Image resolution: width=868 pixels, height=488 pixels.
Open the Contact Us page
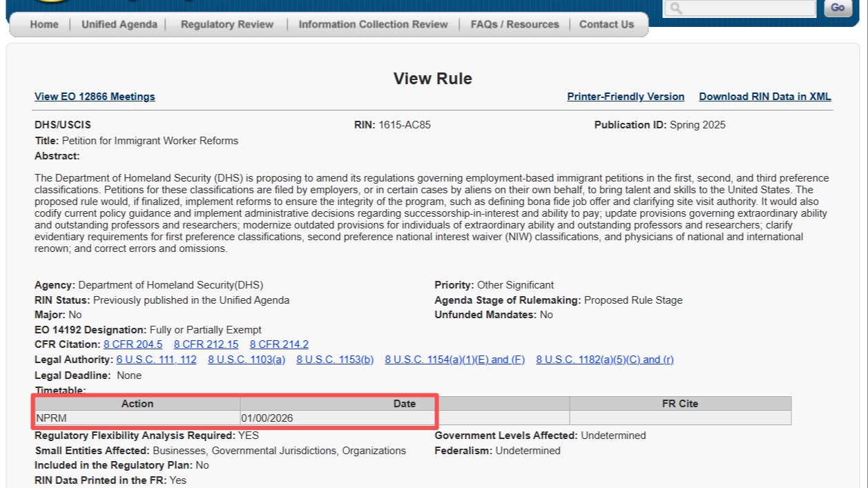(606, 24)
